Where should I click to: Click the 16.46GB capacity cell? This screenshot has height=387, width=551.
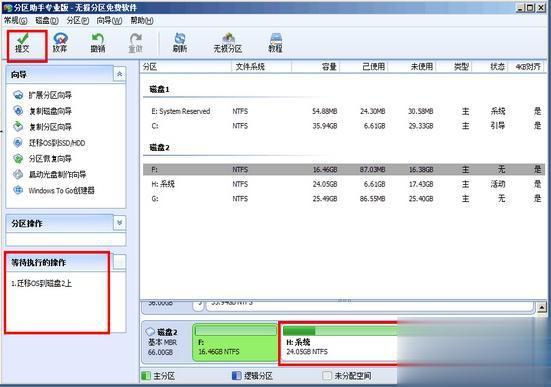pyautogui.click(x=325, y=170)
